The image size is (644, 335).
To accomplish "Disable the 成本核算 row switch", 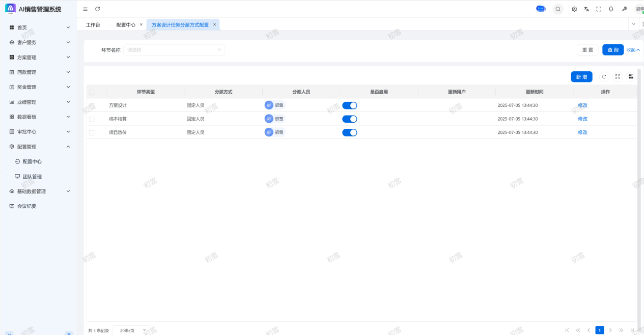I will [349, 119].
